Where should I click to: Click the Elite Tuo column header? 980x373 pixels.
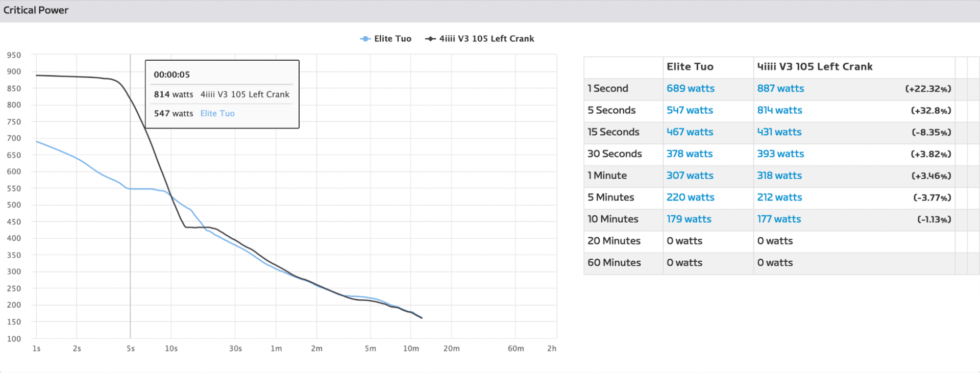pos(690,67)
